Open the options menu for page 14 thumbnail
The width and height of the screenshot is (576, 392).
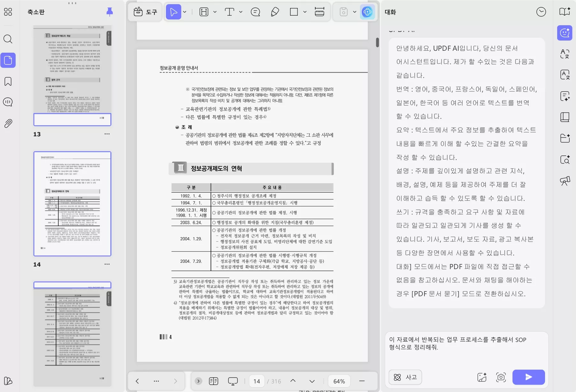(107, 264)
